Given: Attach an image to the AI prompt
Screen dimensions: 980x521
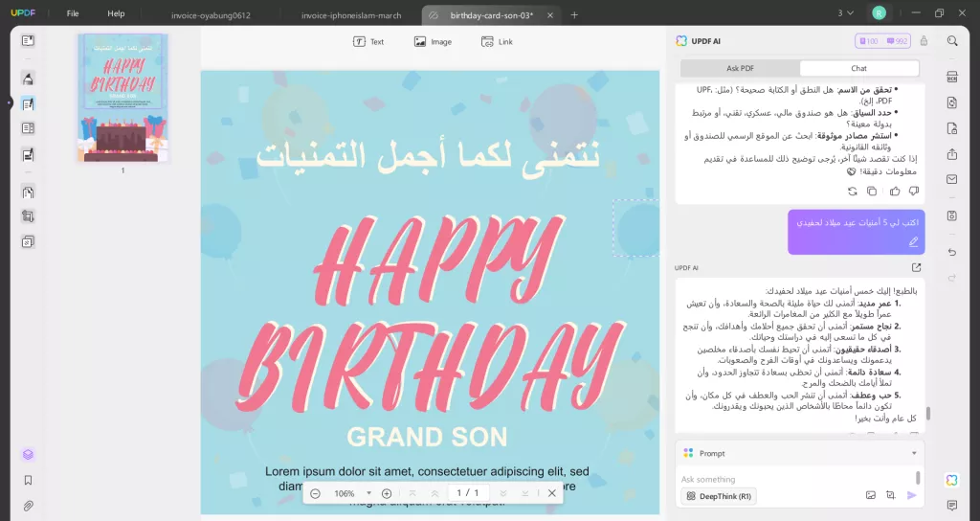Looking at the screenshot, I should click(x=871, y=495).
